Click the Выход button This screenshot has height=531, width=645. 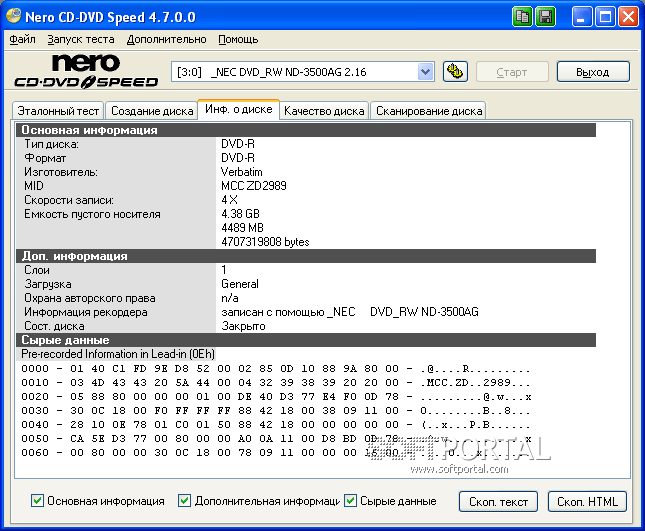(x=593, y=72)
